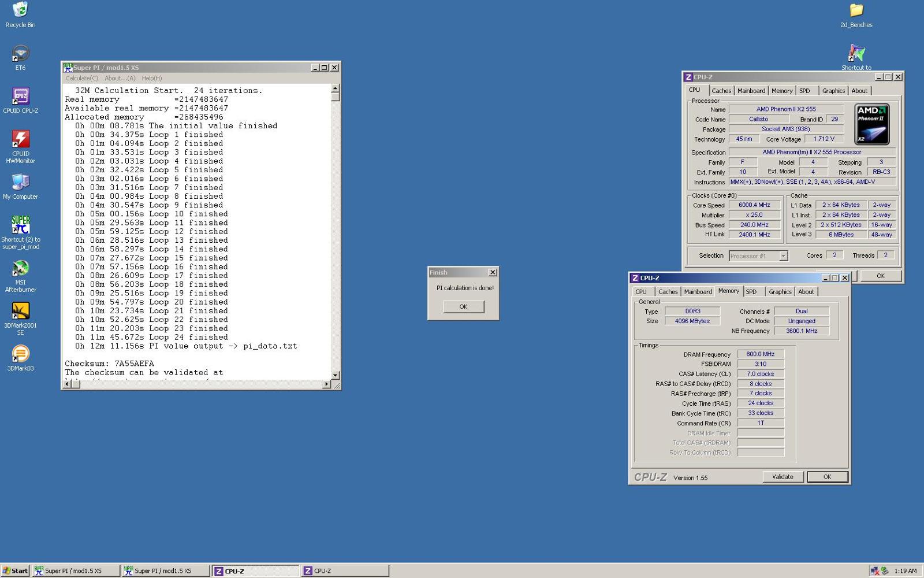This screenshot has height=578, width=924.
Task: Click the AMD Phenom II logo image
Action: (x=871, y=124)
